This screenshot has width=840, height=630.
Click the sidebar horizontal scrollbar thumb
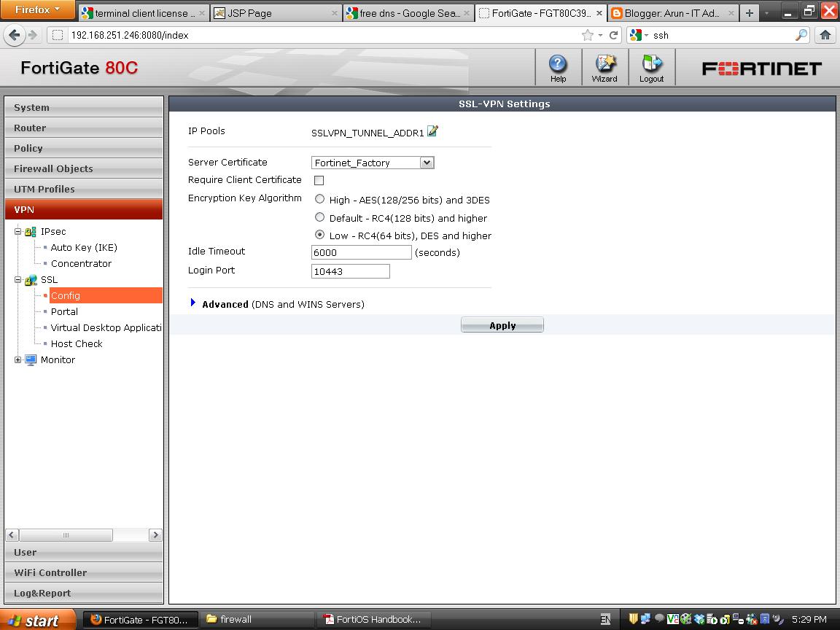(66, 534)
